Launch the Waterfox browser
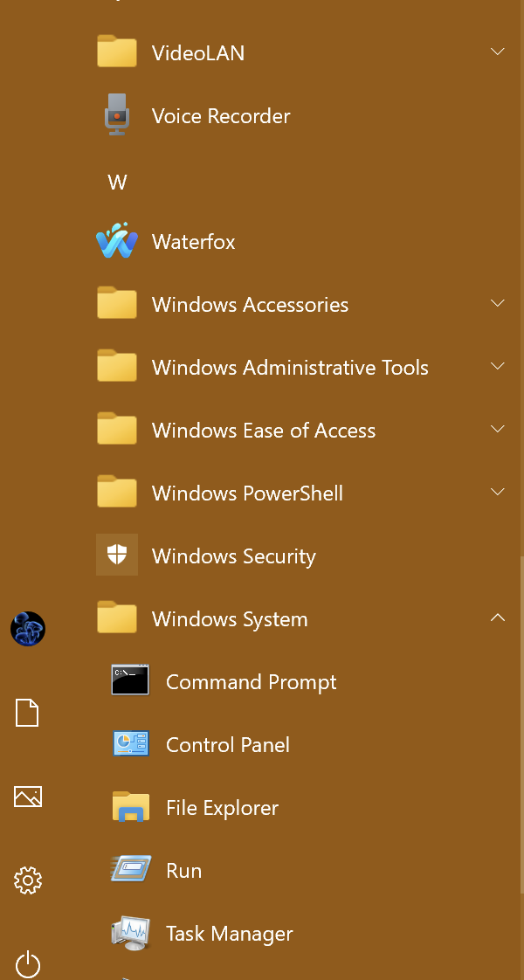Viewport: 524px width, 980px height. [193, 241]
